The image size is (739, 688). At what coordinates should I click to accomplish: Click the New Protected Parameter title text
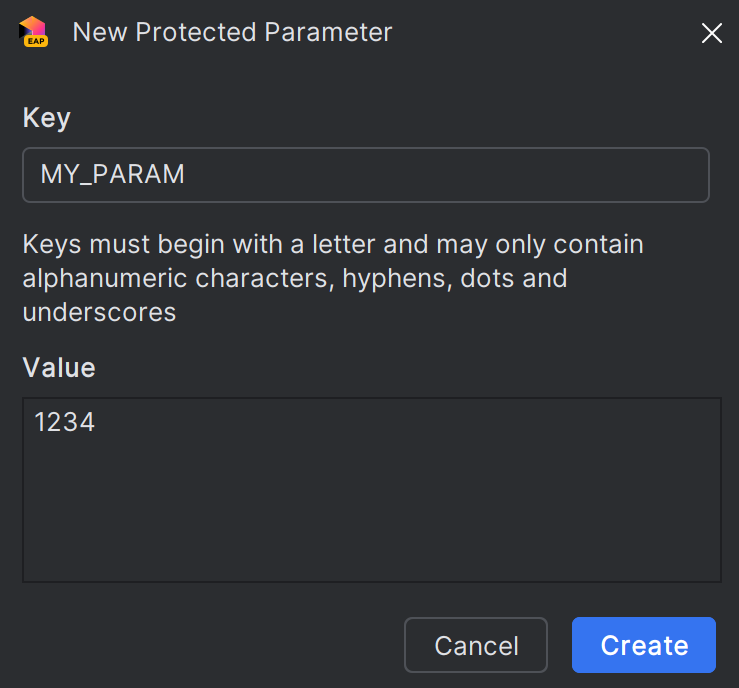click(232, 32)
